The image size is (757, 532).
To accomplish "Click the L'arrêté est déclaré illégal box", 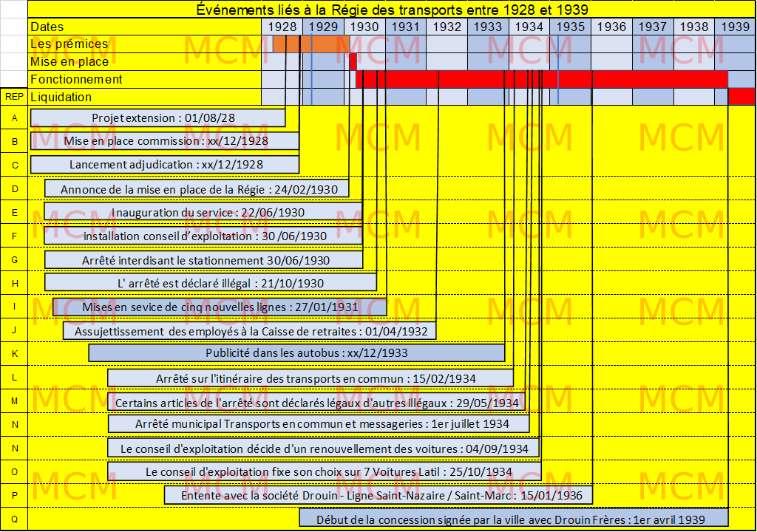I will [211, 282].
